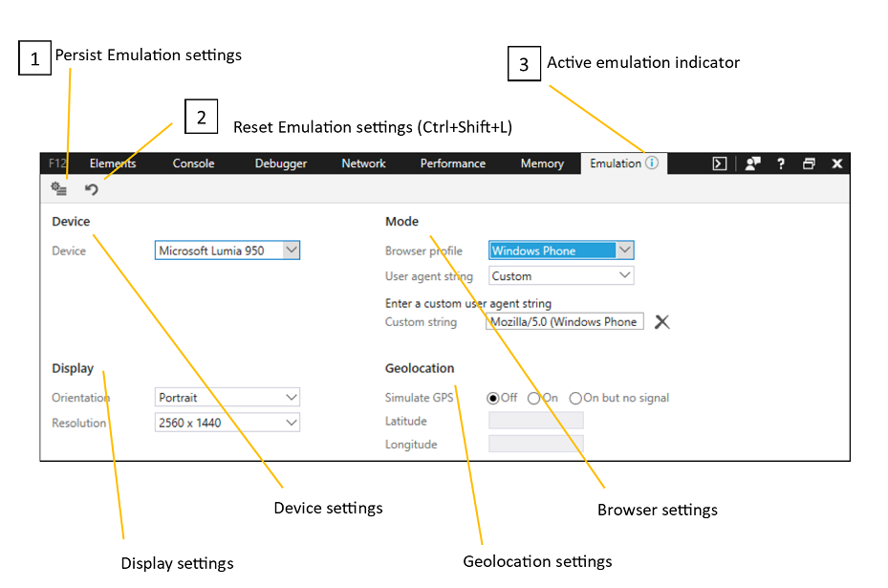Click the active emulation info indicator icon

[652, 163]
